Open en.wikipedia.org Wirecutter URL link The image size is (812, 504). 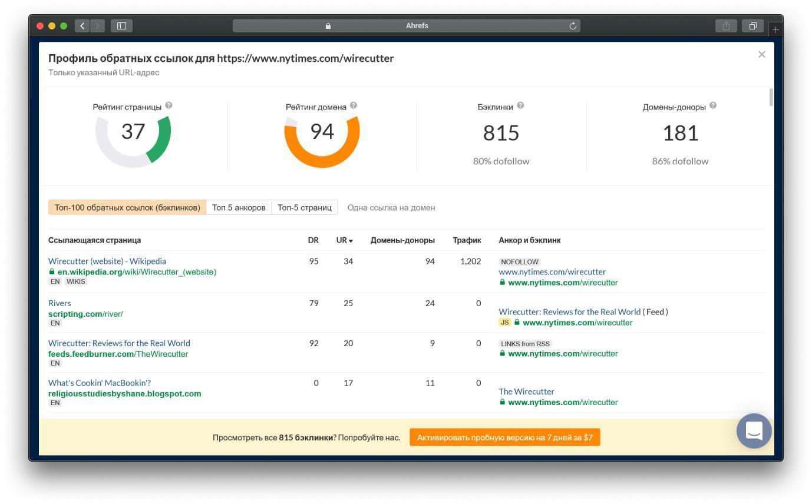coord(137,272)
